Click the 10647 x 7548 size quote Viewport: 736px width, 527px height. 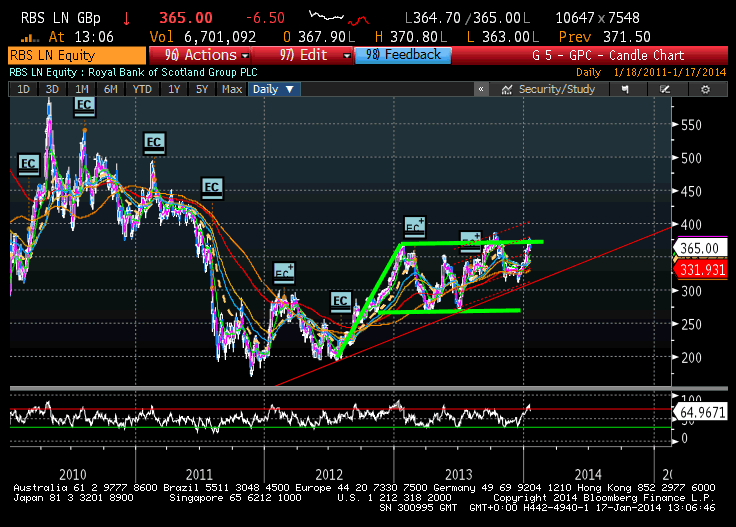598,18
